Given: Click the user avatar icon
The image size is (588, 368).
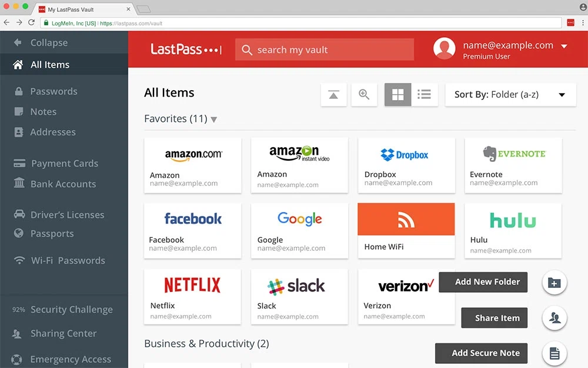Looking at the screenshot, I should click(x=445, y=48).
